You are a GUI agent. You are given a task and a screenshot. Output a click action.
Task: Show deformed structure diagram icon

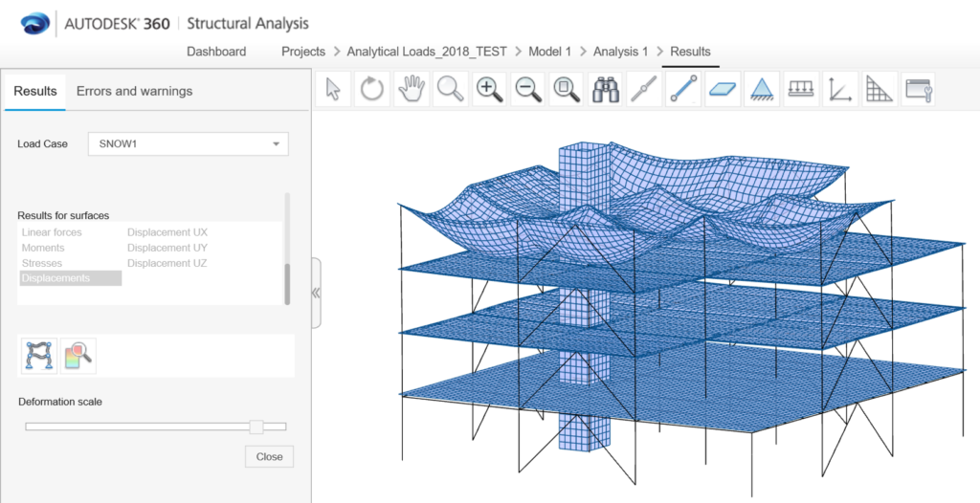[x=38, y=355]
